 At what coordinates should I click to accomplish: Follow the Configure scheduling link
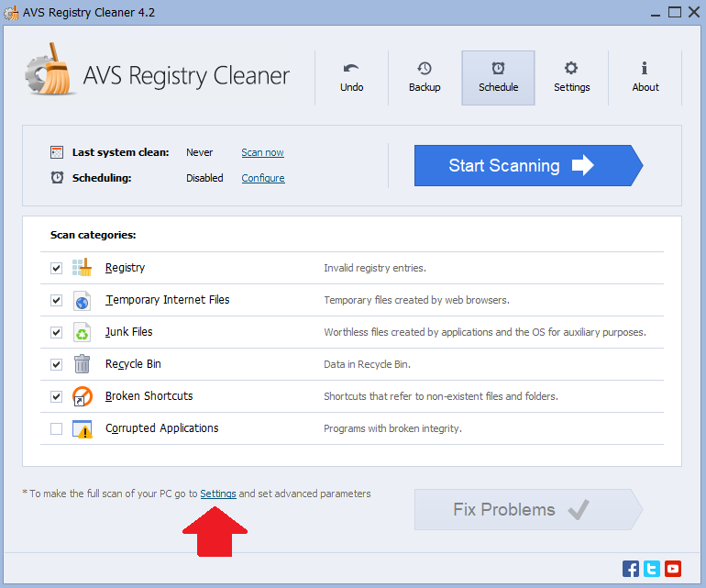(x=263, y=179)
